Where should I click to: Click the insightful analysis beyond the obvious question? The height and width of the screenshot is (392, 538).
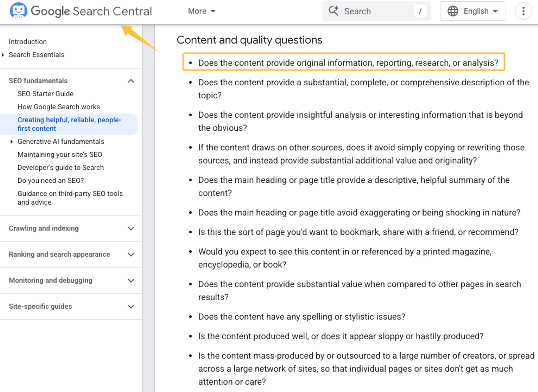point(360,121)
